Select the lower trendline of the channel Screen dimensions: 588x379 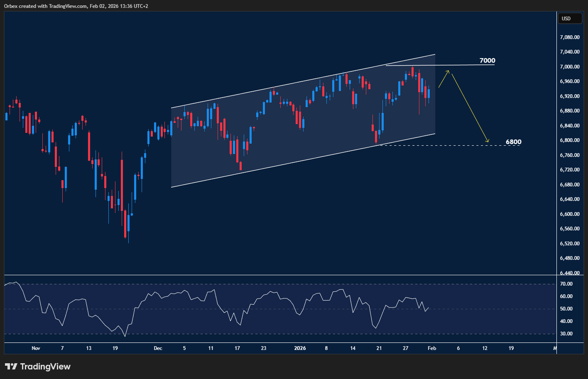(303, 160)
